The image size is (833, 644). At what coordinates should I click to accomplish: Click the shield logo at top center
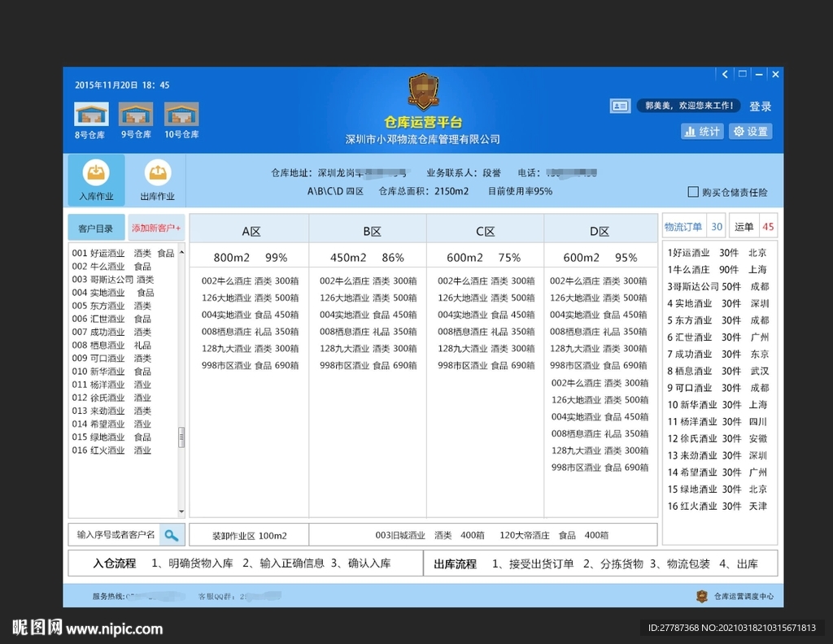423,91
